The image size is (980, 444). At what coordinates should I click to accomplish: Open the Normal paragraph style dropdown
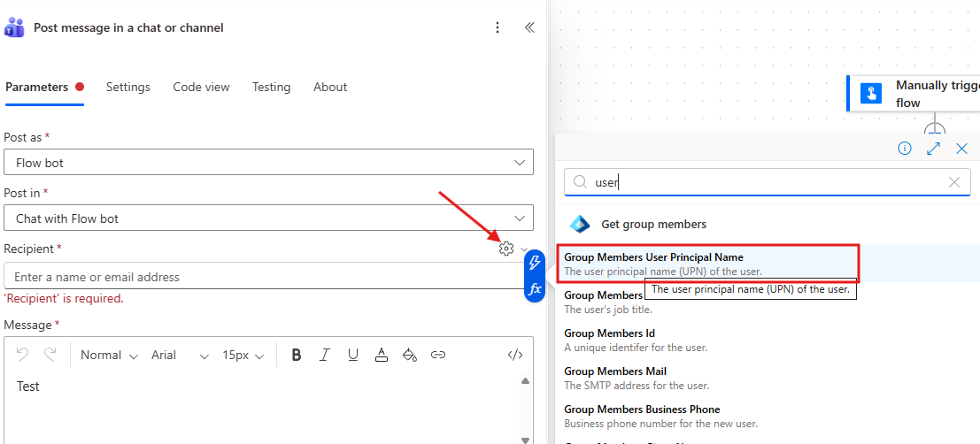(109, 355)
